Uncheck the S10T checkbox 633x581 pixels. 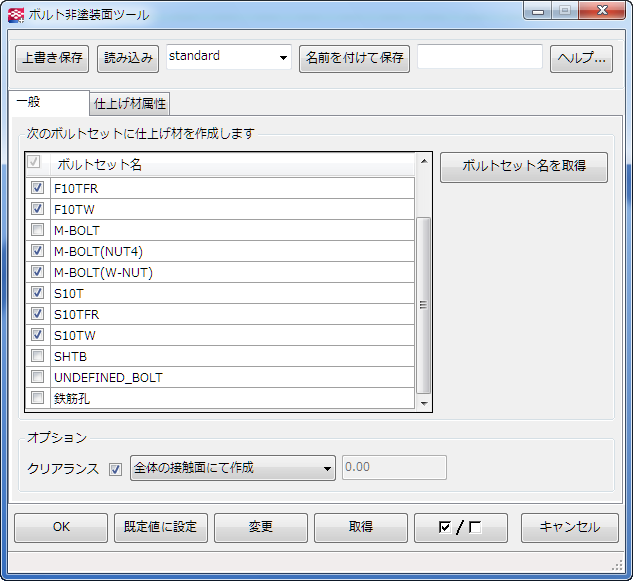[x=38, y=293]
